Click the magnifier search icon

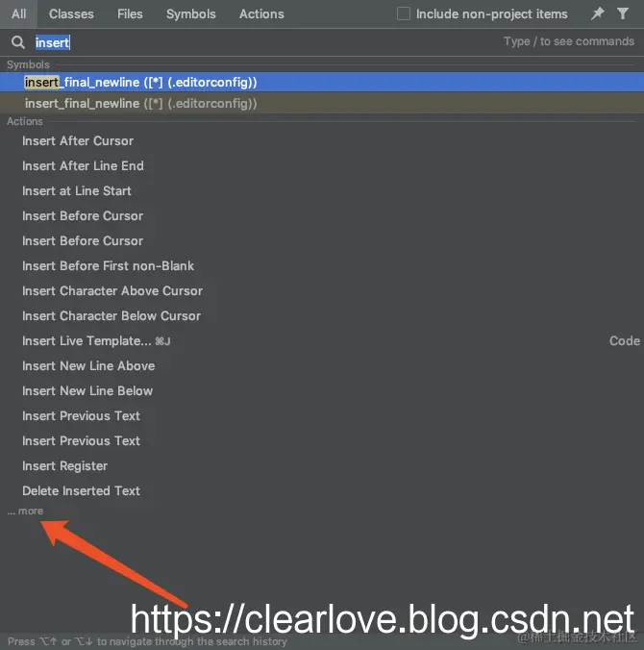pos(18,42)
